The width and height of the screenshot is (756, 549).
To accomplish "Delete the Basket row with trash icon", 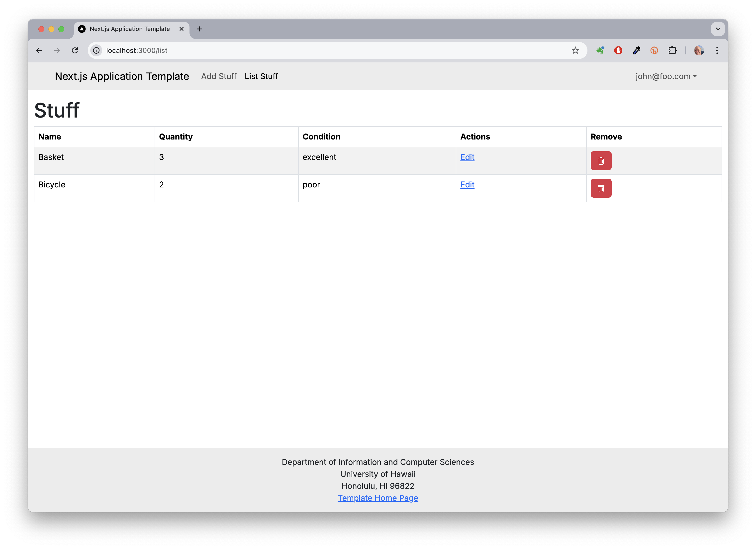I will pos(601,161).
